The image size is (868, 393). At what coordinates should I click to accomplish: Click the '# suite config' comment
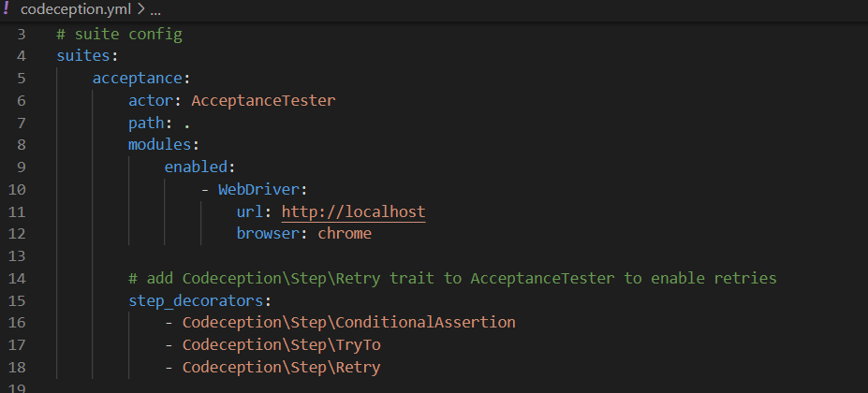[x=119, y=34]
